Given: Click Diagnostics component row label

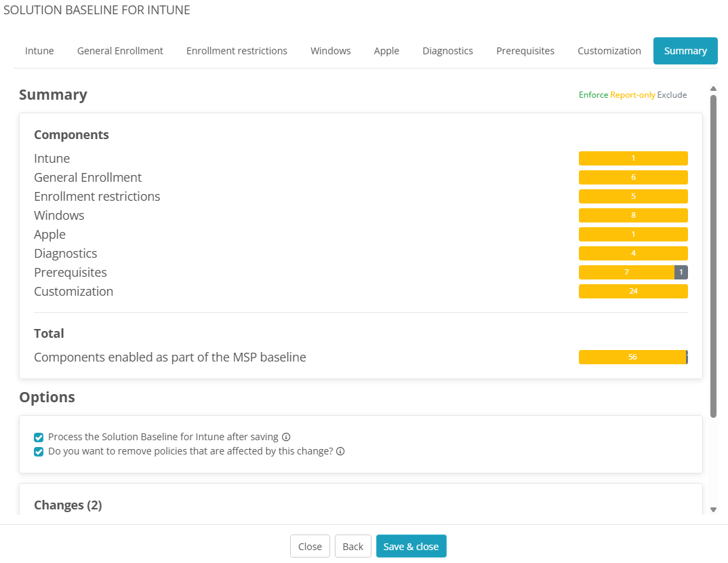Looking at the screenshot, I should tap(66, 254).
